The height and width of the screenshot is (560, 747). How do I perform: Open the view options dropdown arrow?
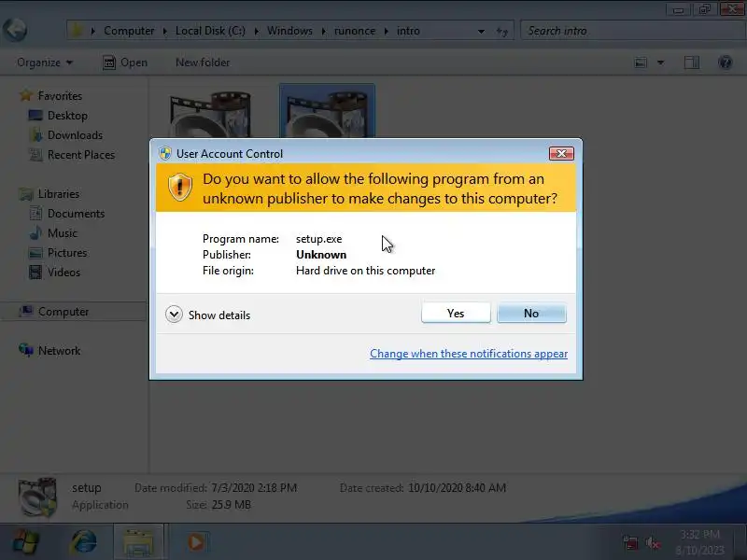pos(661,63)
